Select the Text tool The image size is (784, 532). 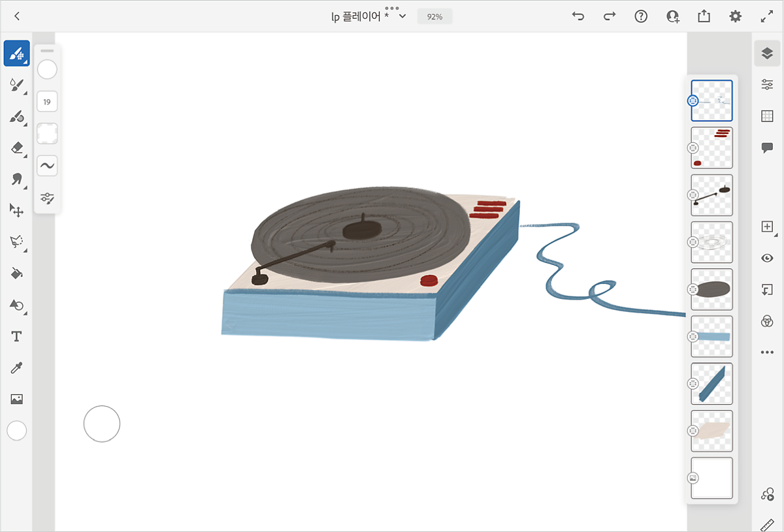click(16, 336)
